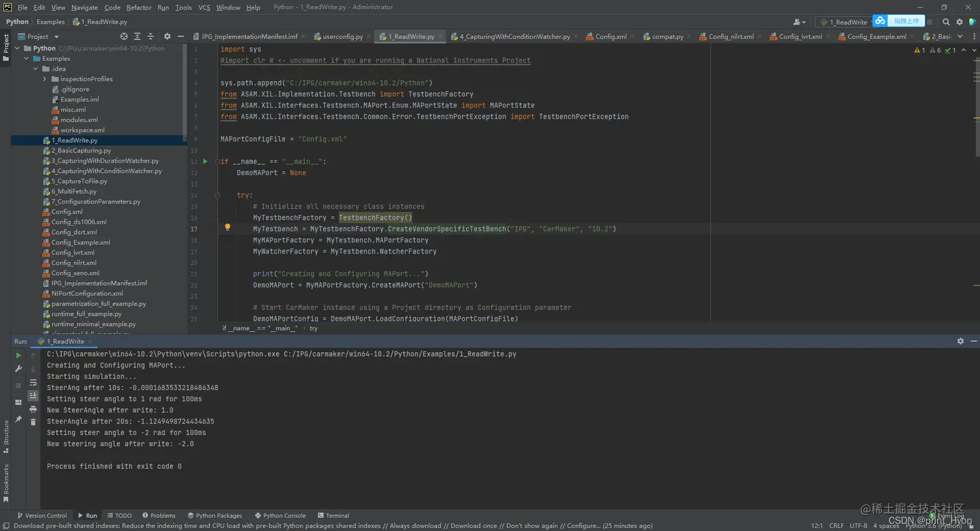Restore layout icon in Run panel
The image size is (980, 531).
tap(18, 402)
